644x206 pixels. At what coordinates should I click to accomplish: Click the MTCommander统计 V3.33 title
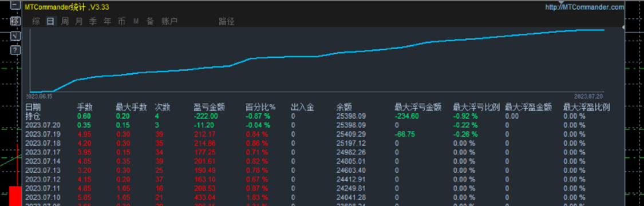coord(66,7)
